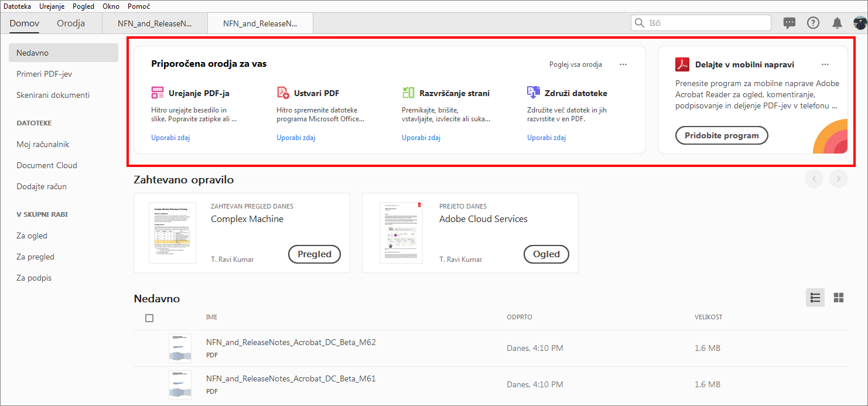Click the Združi datoteke tool icon
Screen dimensions: 868x406
(x=534, y=92)
